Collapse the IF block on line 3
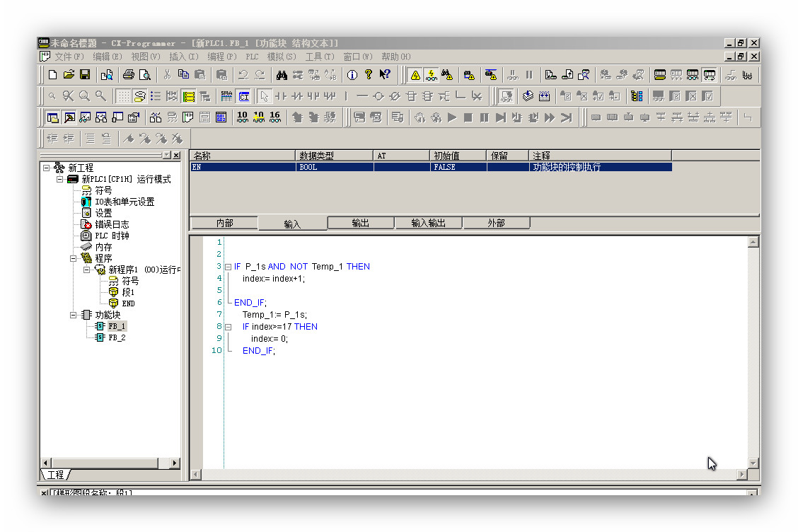798x532 pixels. [228, 267]
